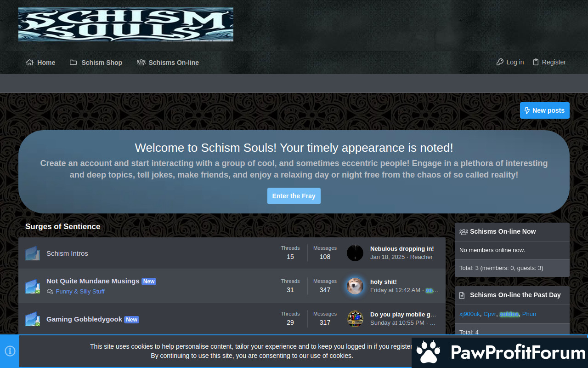Open the Schisms On-line navigation tab
This screenshot has width=588, height=368.
(168, 63)
